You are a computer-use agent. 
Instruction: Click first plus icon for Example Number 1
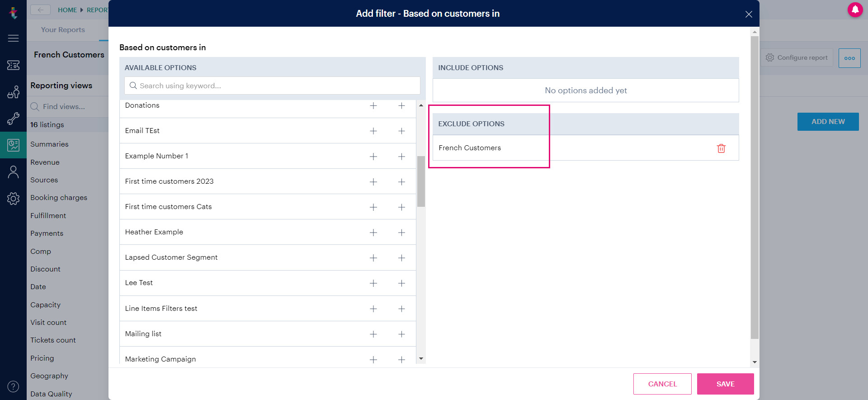(373, 156)
